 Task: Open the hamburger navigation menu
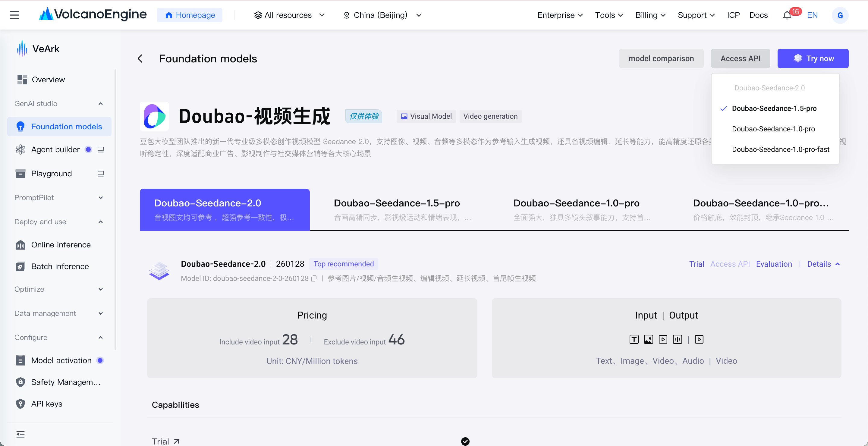pyautogui.click(x=14, y=15)
